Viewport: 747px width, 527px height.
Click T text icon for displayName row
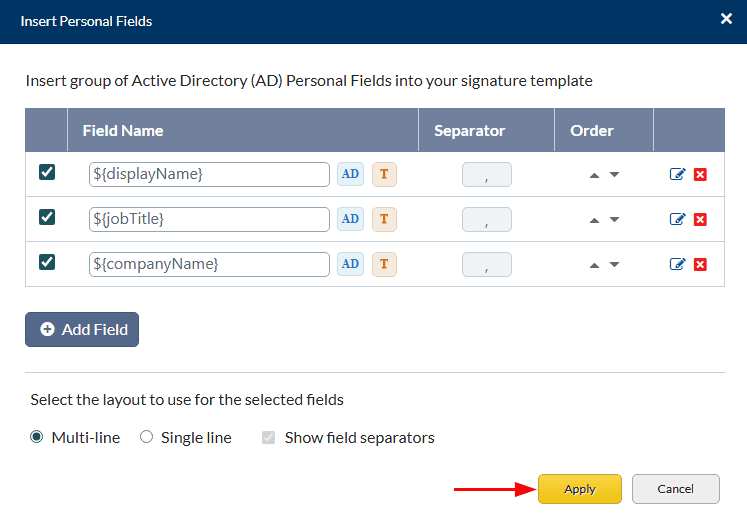coord(384,174)
